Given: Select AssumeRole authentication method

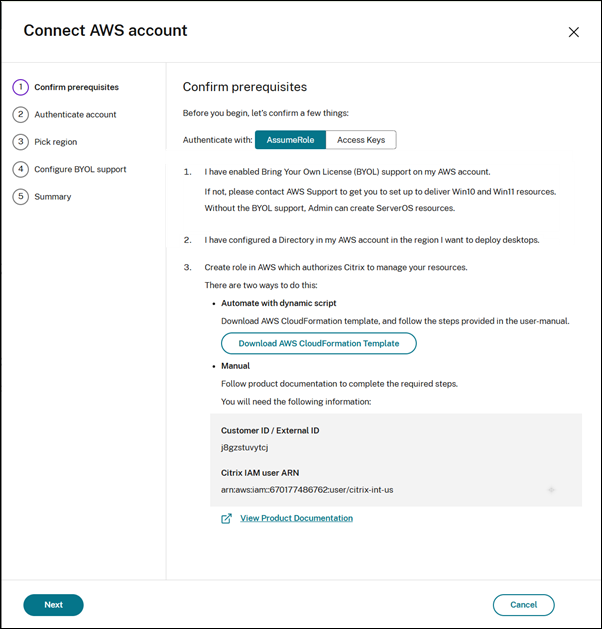Looking at the screenshot, I should (290, 140).
